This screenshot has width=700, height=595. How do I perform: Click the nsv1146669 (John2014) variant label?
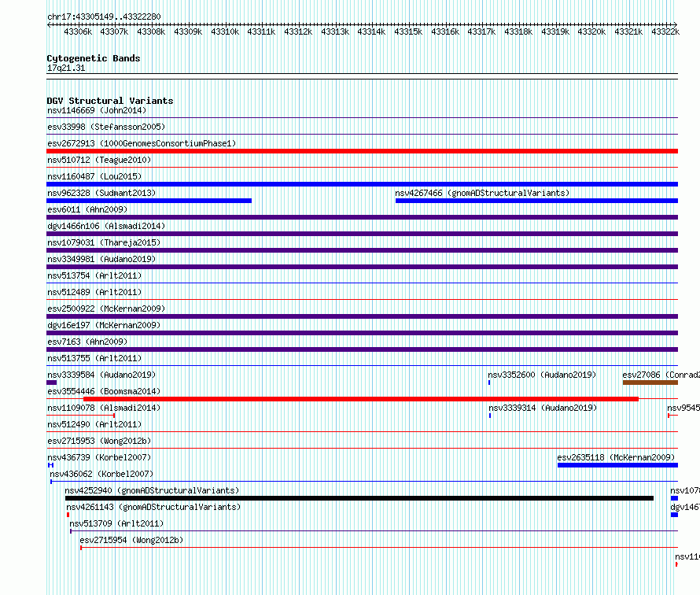pos(97,110)
